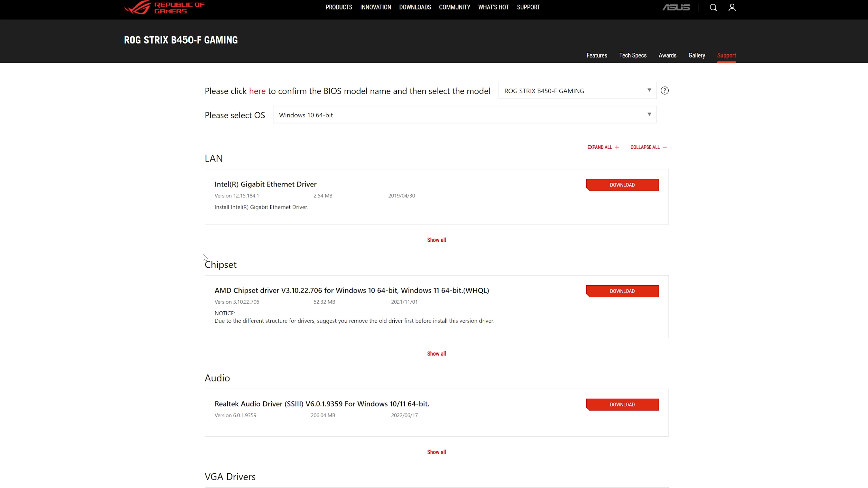Open the user account icon

pyautogui.click(x=732, y=7)
